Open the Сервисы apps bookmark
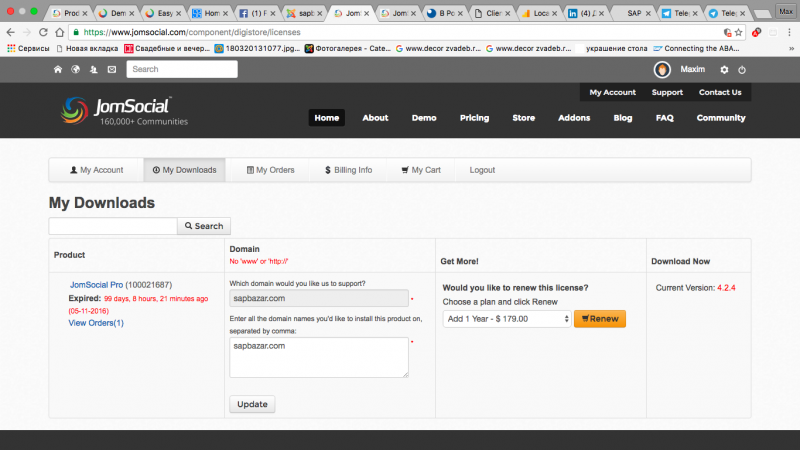 (28, 48)
